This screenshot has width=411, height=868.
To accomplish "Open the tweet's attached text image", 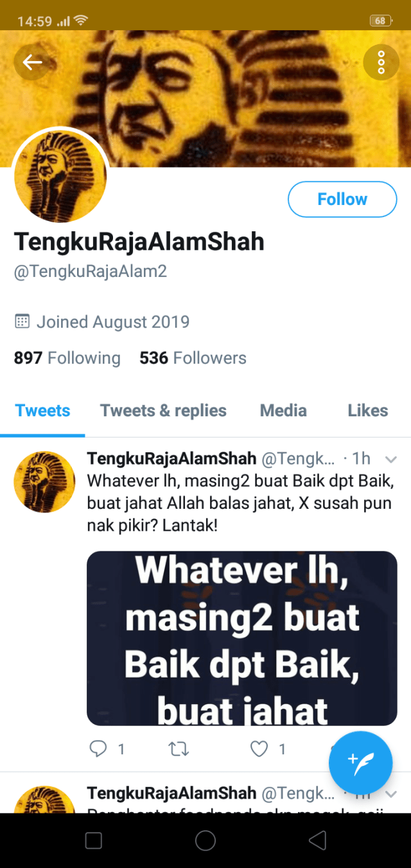I will (242, 638).
